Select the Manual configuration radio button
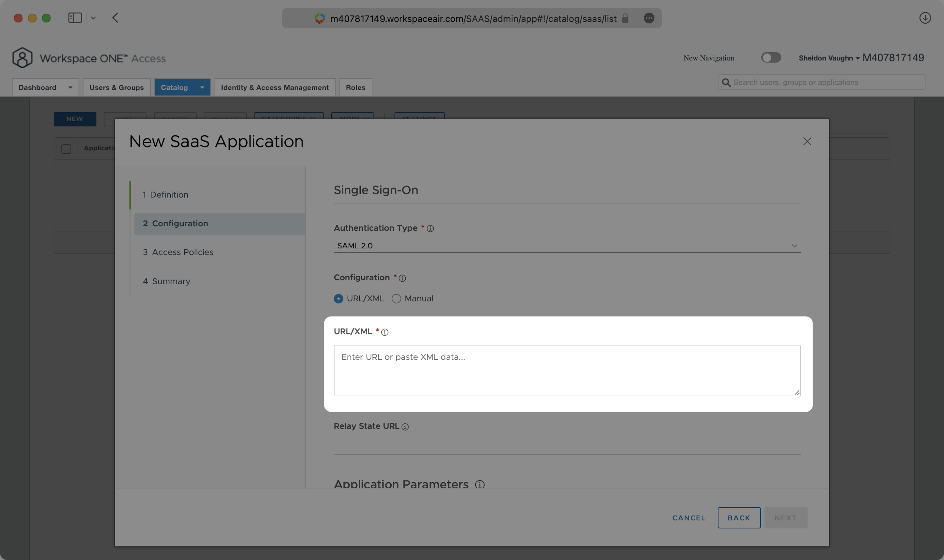 [396, 299]
